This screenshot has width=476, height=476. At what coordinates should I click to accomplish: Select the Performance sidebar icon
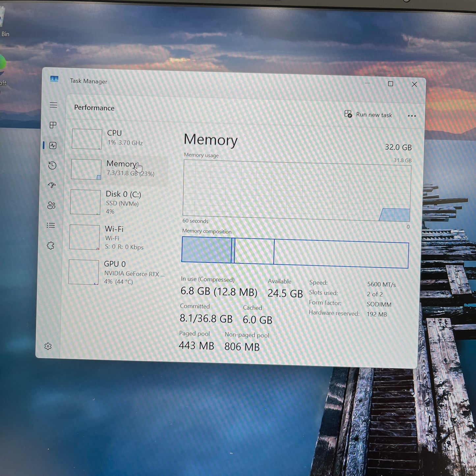pyautogui.click(x=53, y=146)
